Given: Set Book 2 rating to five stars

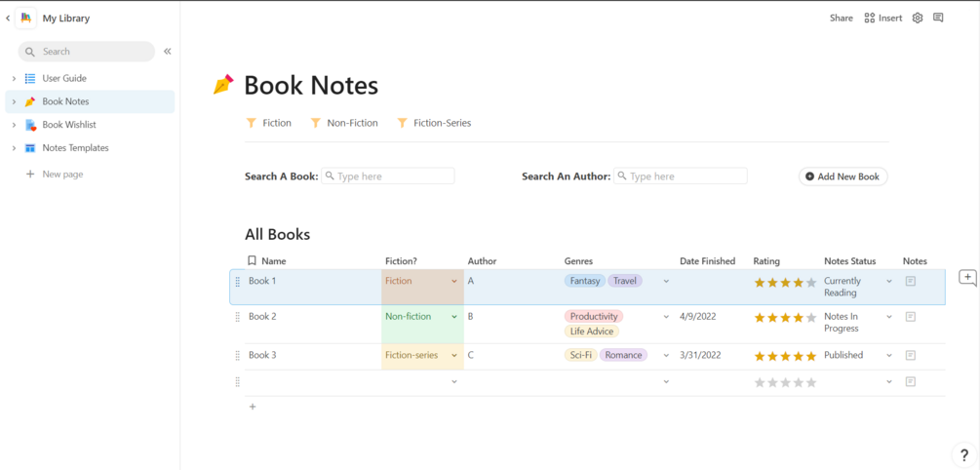Looking at the screenshot, I should click(811, 318).
